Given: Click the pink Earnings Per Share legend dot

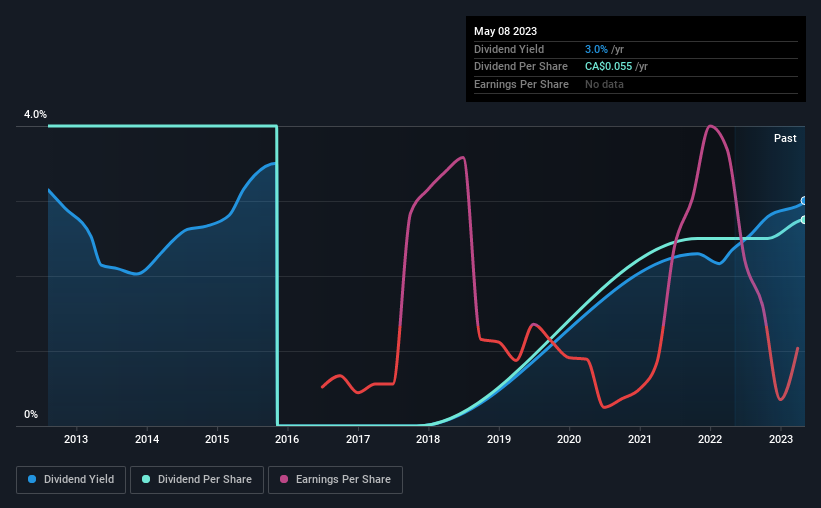Looking at the screenshot, I should (284, 479).
